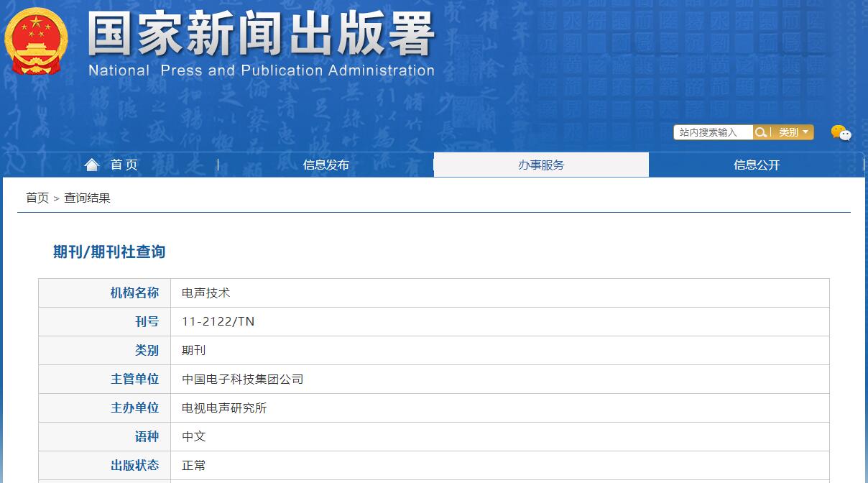The width and height of the screenshot is (868, 483).
Task: Go to the 首页 navigation tab
Action: coord(124,165)
